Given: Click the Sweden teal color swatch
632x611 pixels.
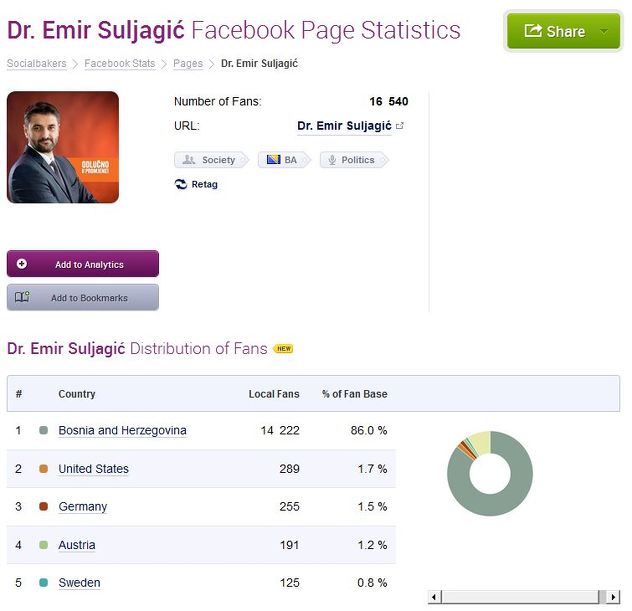Looking at the screenshot, I should tap(43, 583).
